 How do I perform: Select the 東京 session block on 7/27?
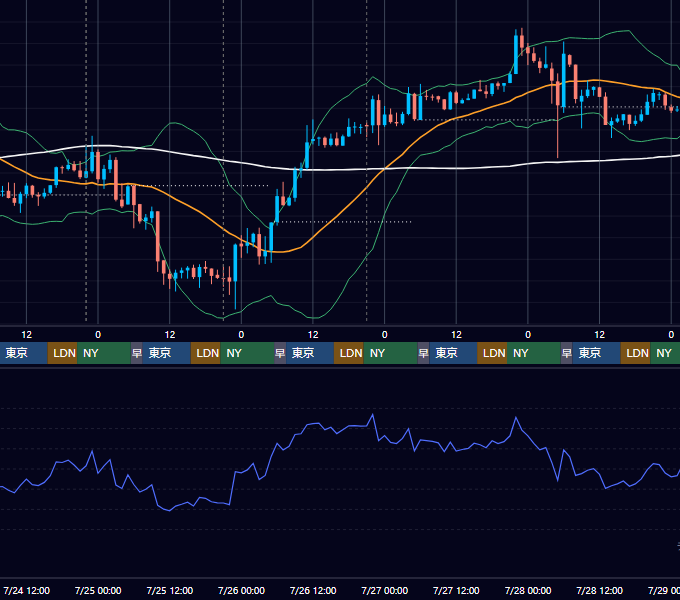[x=453, y=353]
